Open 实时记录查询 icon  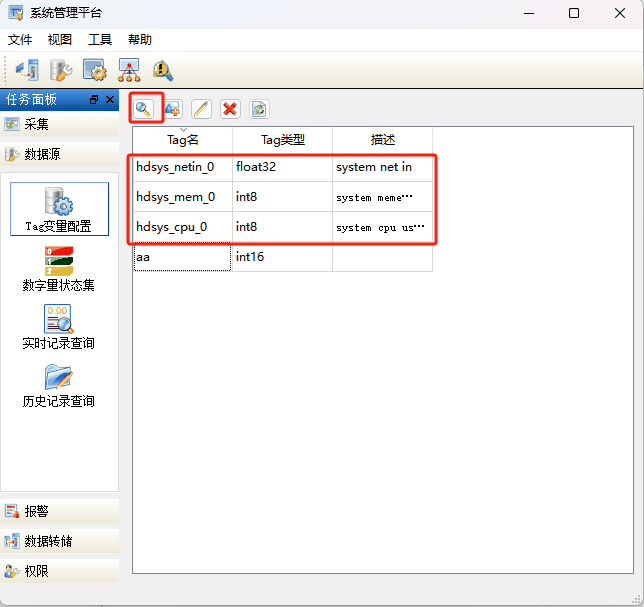pos(59,327)
